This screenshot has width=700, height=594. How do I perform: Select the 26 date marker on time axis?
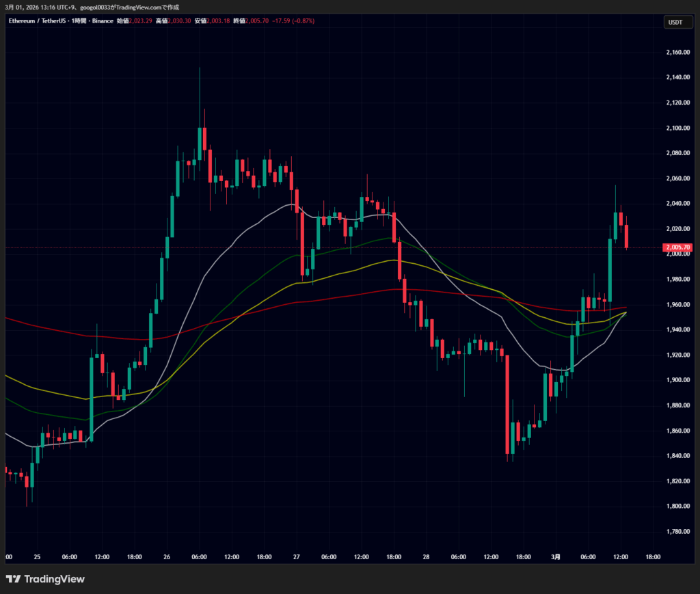[x=167, y=557]
